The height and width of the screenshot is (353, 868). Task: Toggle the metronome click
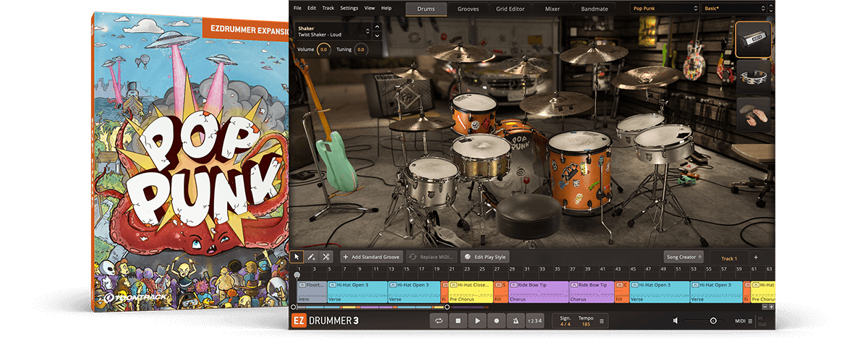tap(515, 320)
